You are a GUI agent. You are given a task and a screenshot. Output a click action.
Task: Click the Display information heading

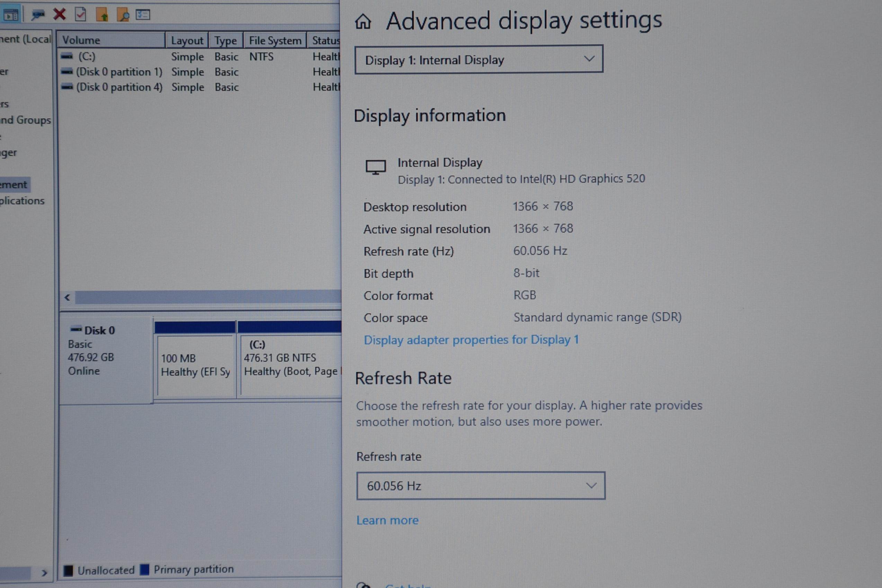[x=430, y=116]
